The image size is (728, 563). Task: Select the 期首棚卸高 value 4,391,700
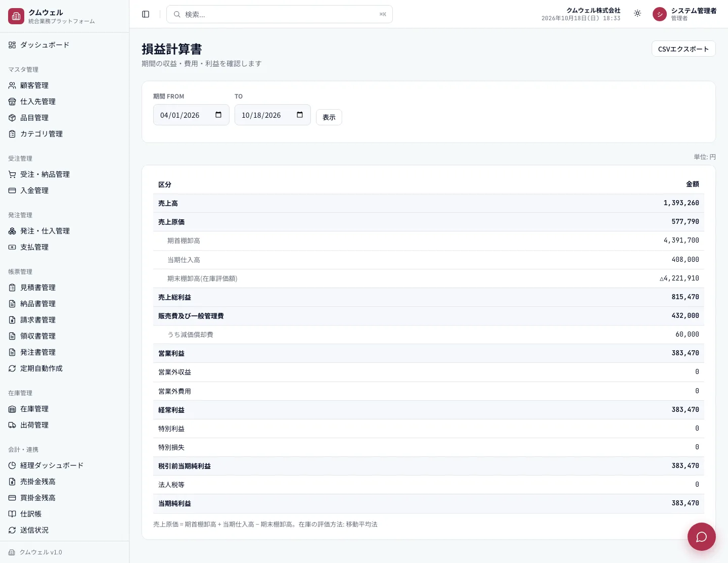(x=681, y=241)
